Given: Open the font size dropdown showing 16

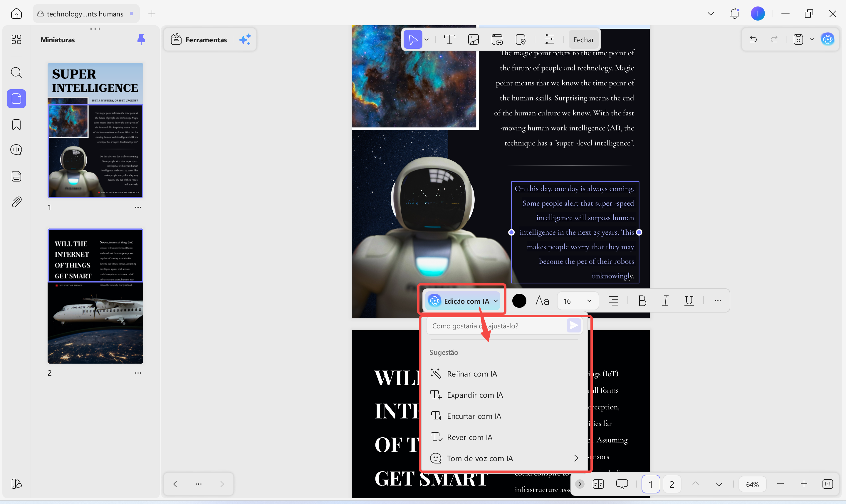Looking at the screenshot, I should tap(577, 300).
